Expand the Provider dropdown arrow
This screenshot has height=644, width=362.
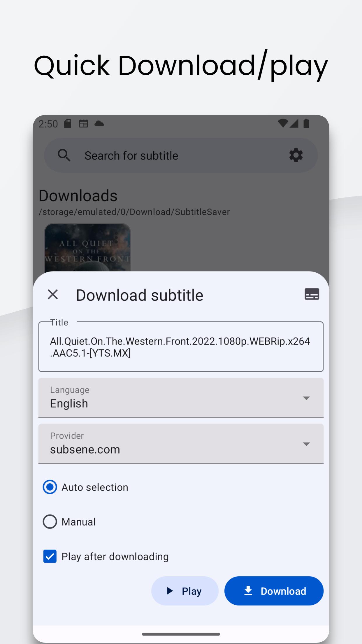[306, 444]
